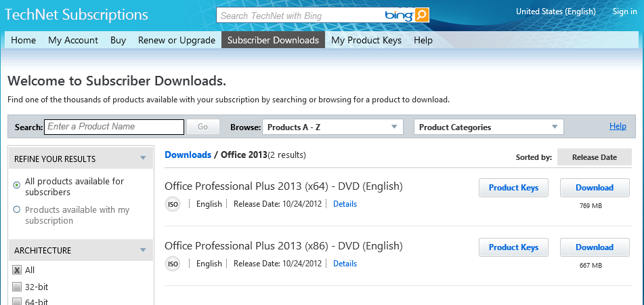The height and width of the screenshot is (305, 644).
Task: Click the Sign in link
Action: (624, 12)
